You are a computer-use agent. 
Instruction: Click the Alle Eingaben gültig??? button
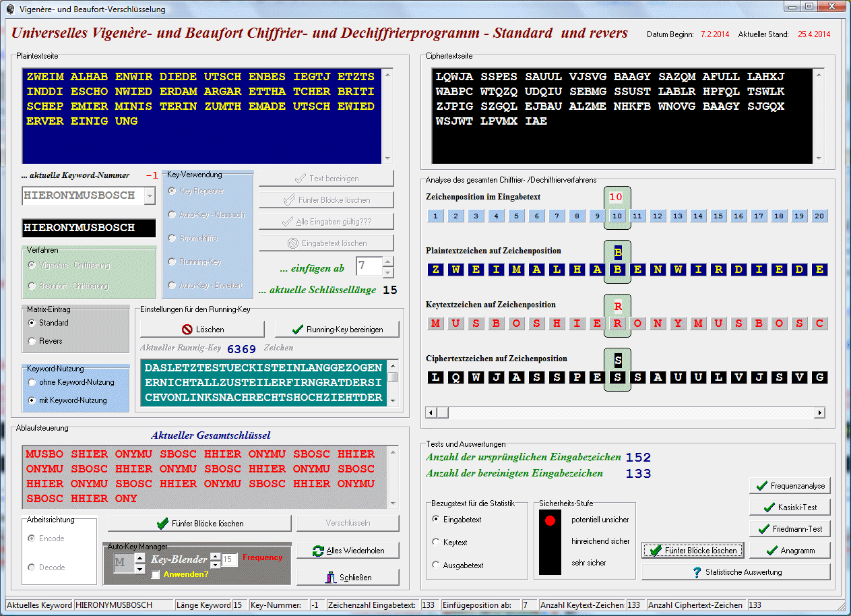[326, 222]
